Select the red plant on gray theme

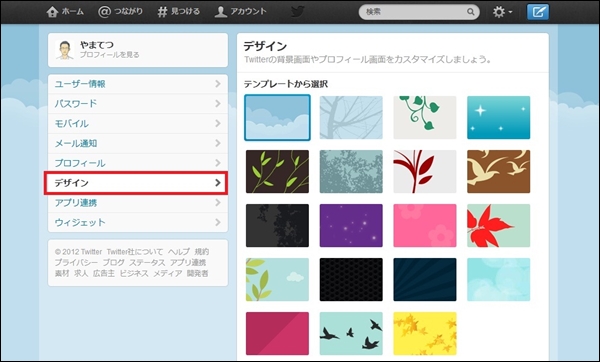[x=425, y=171]
